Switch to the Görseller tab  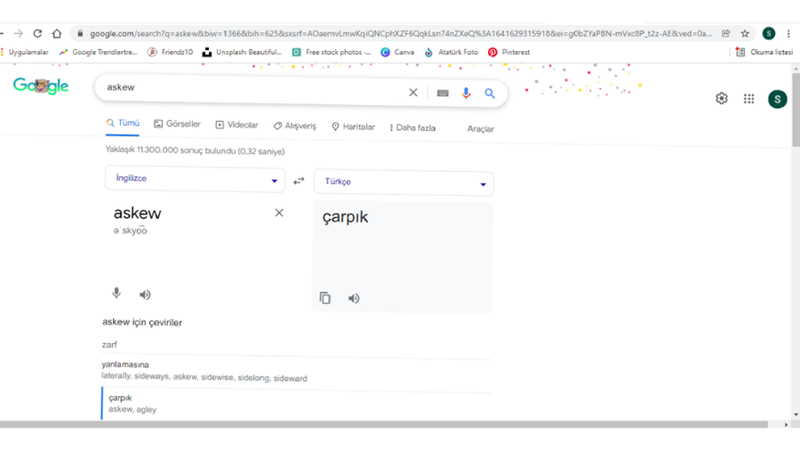(177, 125)
